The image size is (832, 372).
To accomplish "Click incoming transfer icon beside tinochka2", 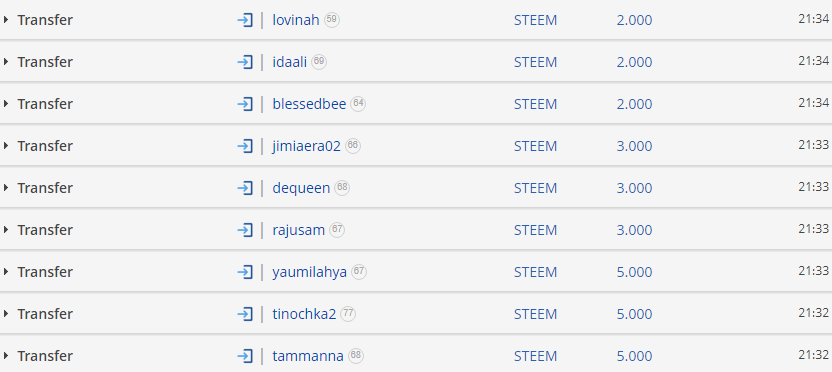I will click(x=245, y=314).
